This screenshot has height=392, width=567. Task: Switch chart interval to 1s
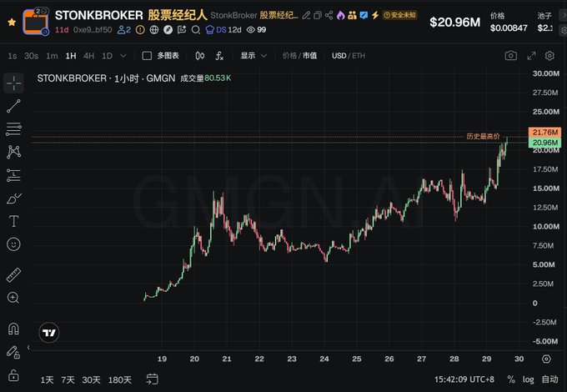[13, 56]
